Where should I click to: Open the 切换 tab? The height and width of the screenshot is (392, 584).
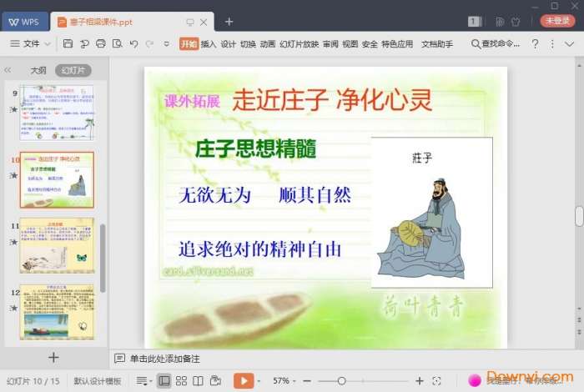(248, 44)
